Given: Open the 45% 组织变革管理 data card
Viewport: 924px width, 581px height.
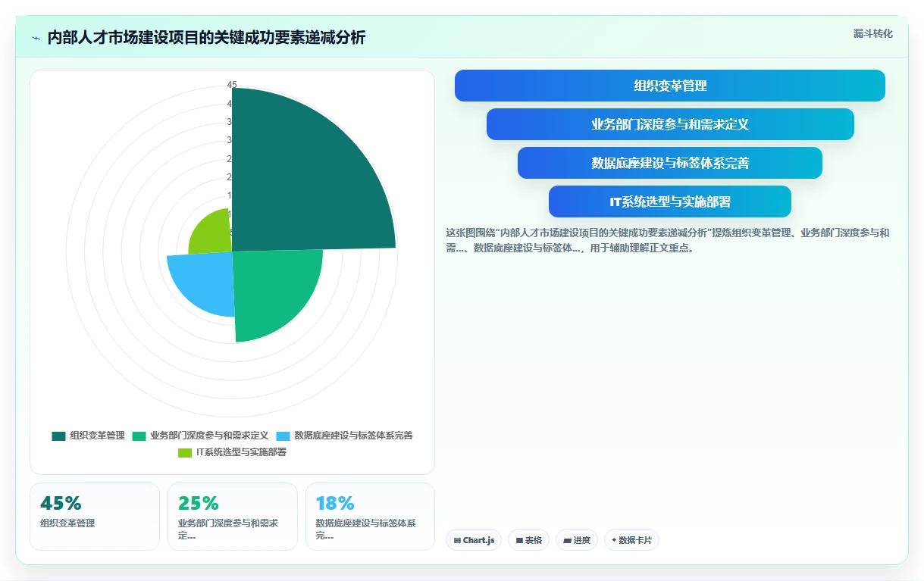Looking at the screenshot, I should click(95, 516).
